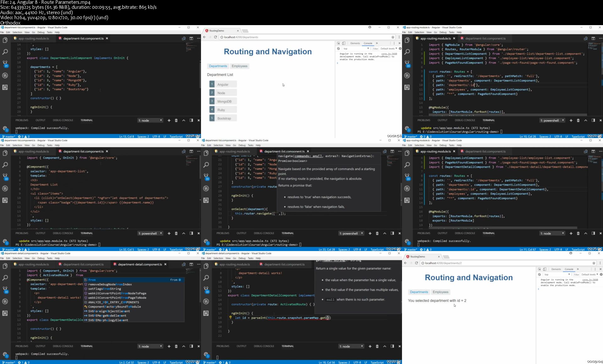Open '1: node' terminal dropdown in 00:07:52 frame
The height and width of the screenshot is (364, 603).
[x=351, y=346]
